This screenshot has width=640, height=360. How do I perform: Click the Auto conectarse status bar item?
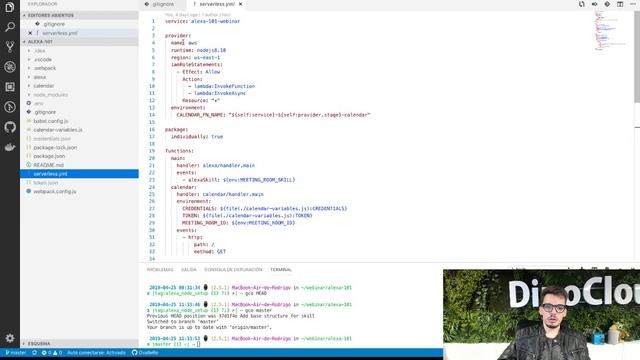coord(96,353)
